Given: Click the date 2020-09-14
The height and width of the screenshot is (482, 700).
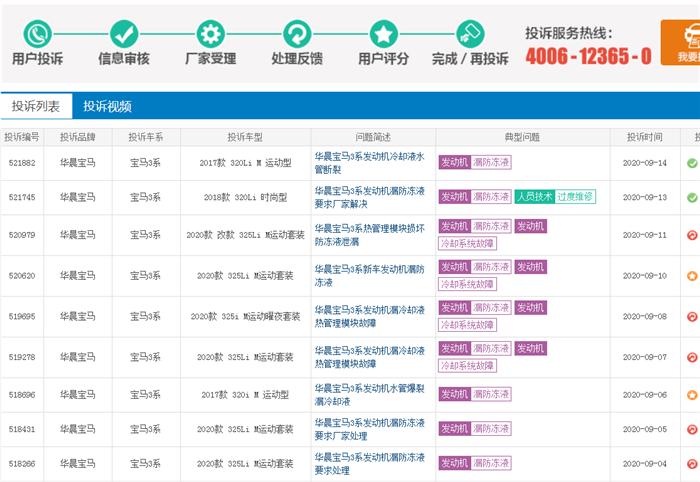Looking at the screenshot, I should tap(645, 163).
